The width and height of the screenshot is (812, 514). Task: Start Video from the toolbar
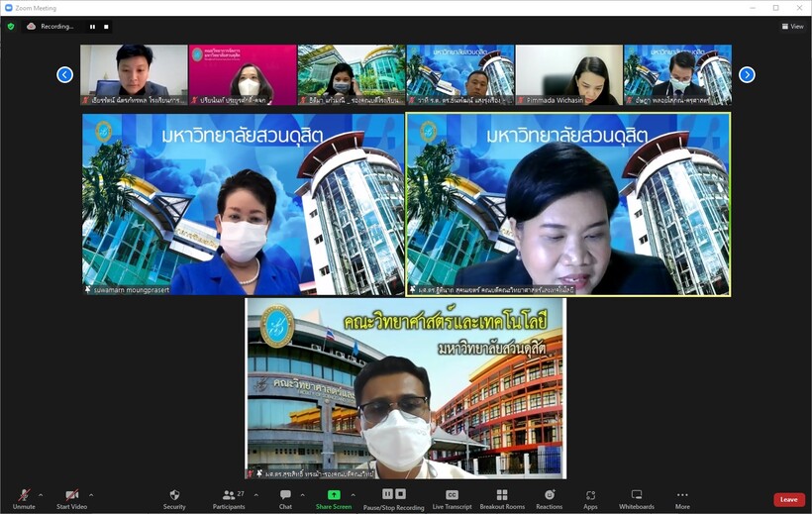tap(71, 499)
